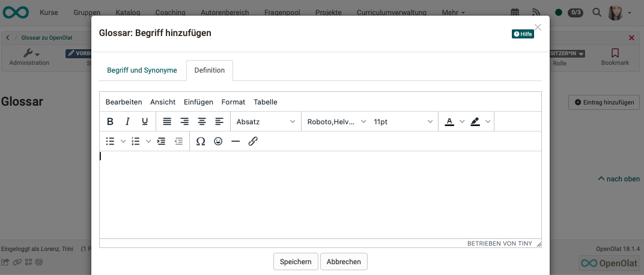Click the Speichern button

pyautogui.click(x=296, y=261)
